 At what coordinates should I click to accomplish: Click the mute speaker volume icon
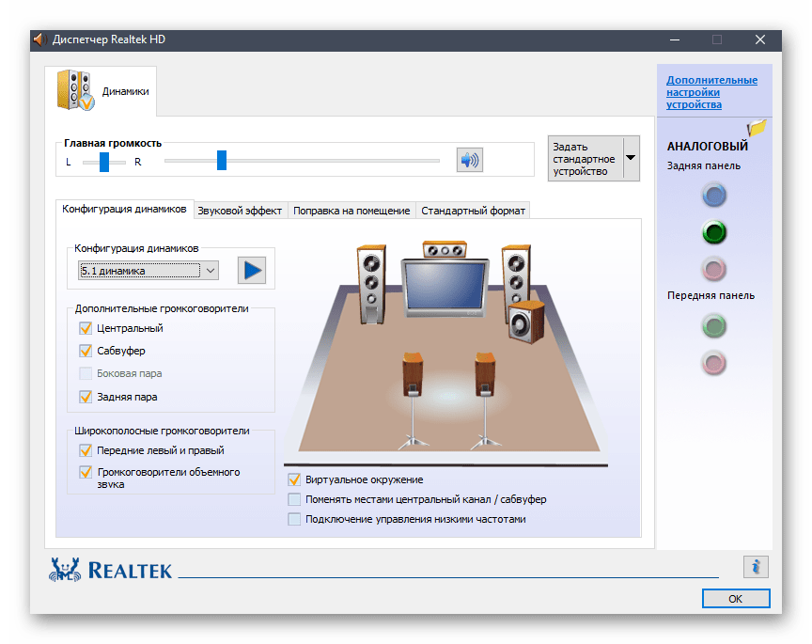(469, 161)
